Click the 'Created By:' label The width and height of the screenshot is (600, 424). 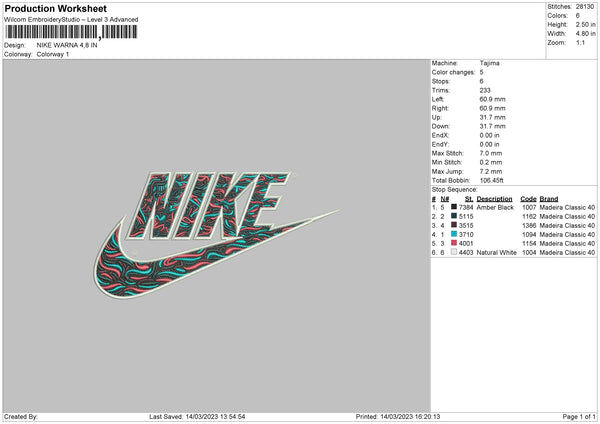(21, 416)
